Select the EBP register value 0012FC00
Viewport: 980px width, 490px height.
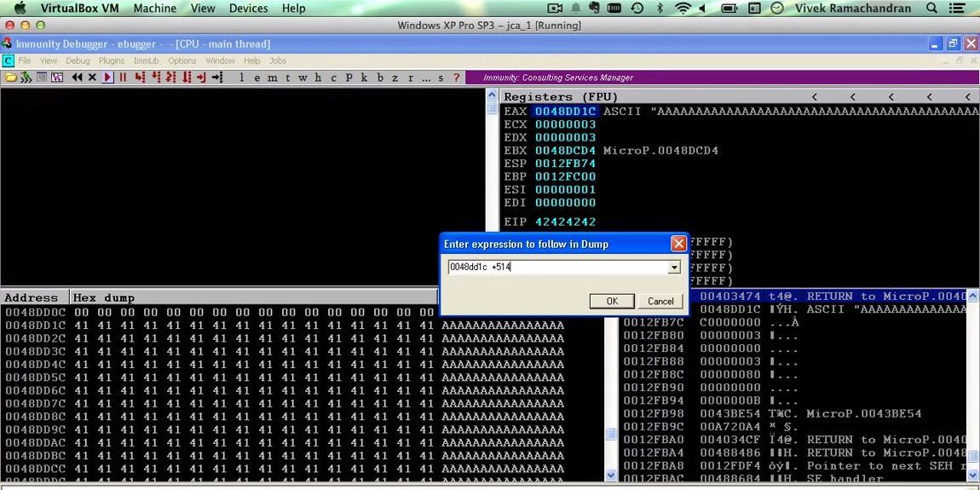[x=565, y=177]
